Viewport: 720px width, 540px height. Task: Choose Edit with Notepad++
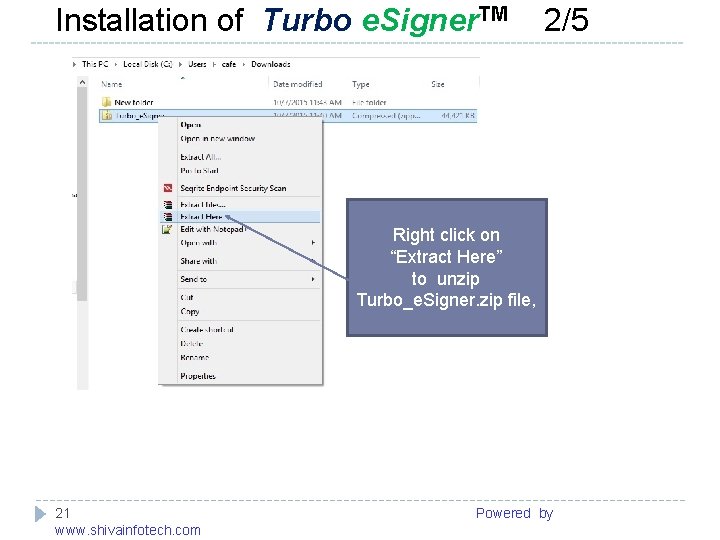tap(213, 229)
